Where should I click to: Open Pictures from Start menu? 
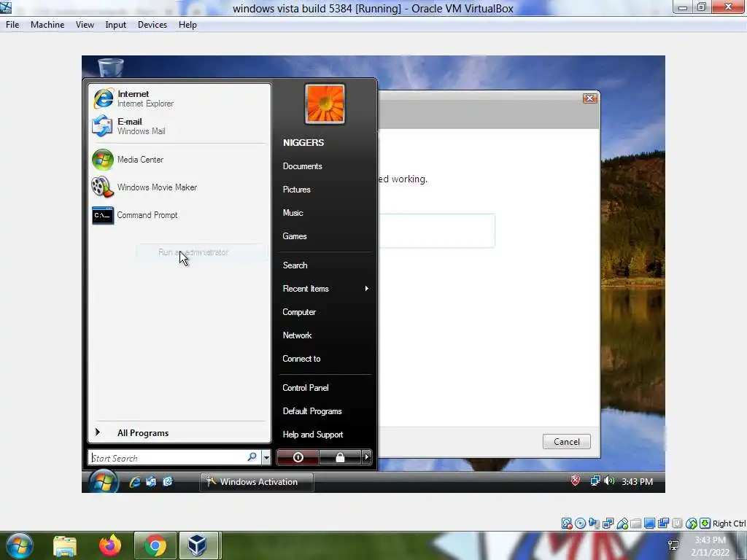(296, 190)
